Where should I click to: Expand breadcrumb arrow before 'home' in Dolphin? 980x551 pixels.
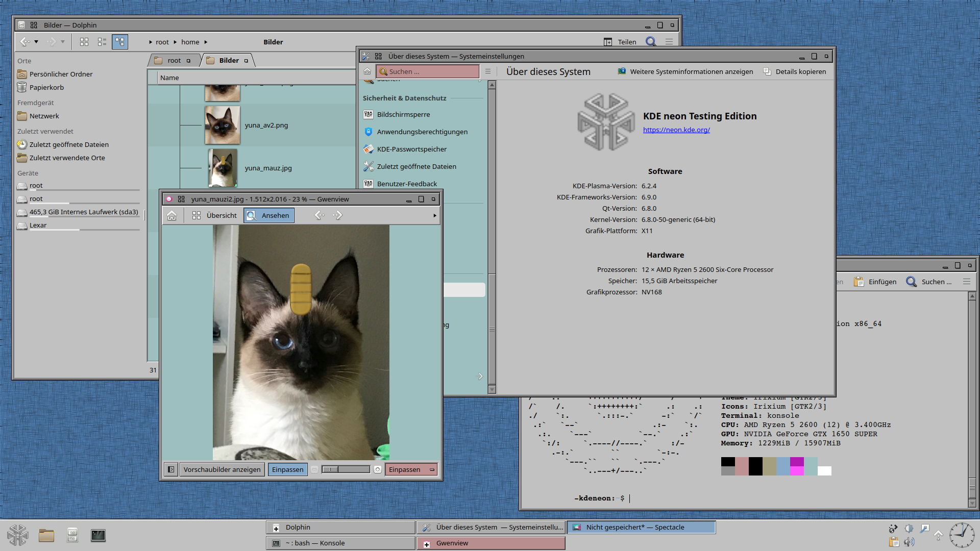pos(175,42)
